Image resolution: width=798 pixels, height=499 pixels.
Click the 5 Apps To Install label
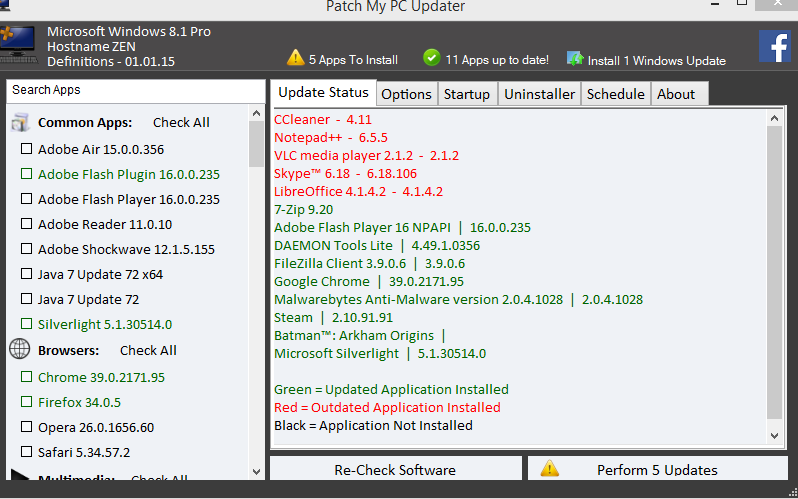[353, 60]
